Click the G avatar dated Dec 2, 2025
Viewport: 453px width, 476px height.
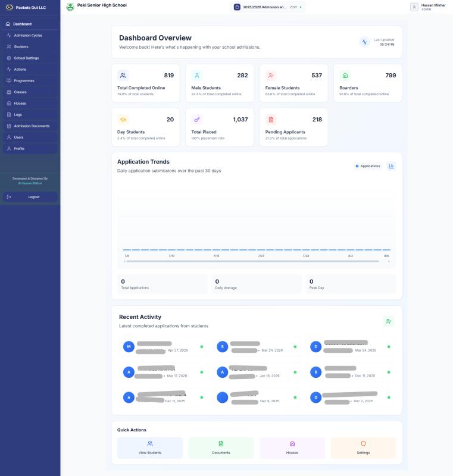315,397
